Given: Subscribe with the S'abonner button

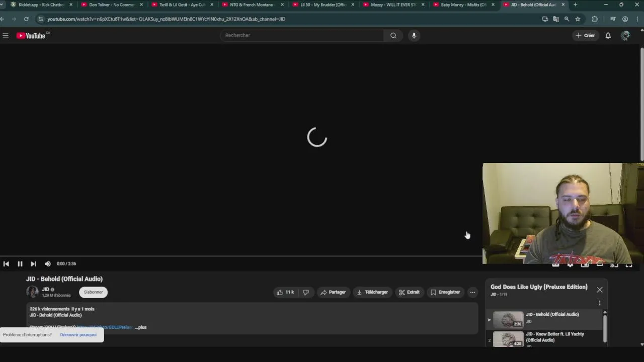Looking at the screenshot, I should point(93,292).
